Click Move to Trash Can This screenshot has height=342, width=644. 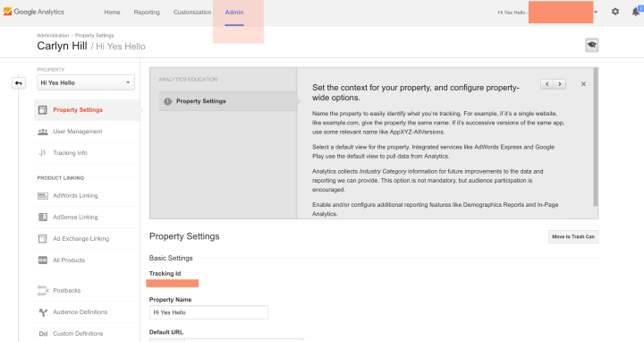click(573, 236)
